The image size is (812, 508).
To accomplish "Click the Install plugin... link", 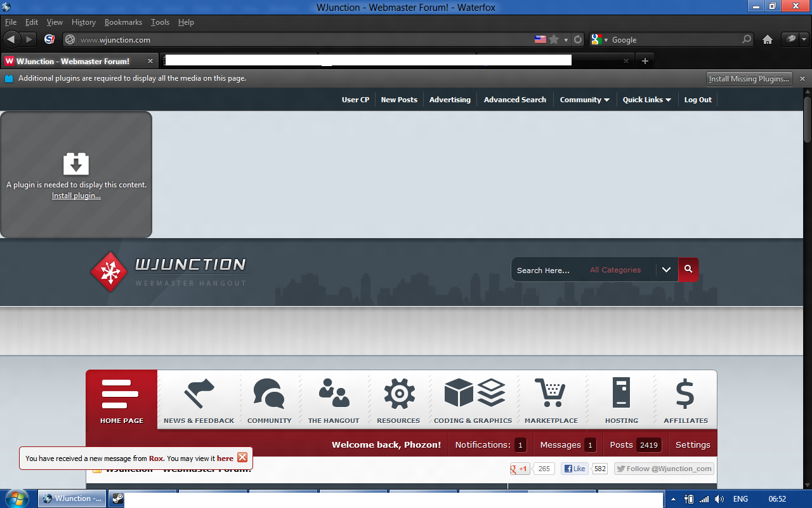I will tap(76, 196).
